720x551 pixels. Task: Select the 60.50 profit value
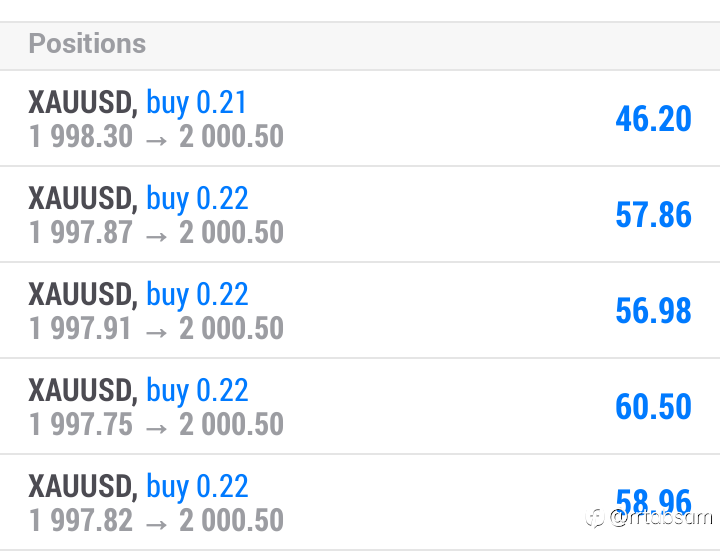tap(653, 406)
